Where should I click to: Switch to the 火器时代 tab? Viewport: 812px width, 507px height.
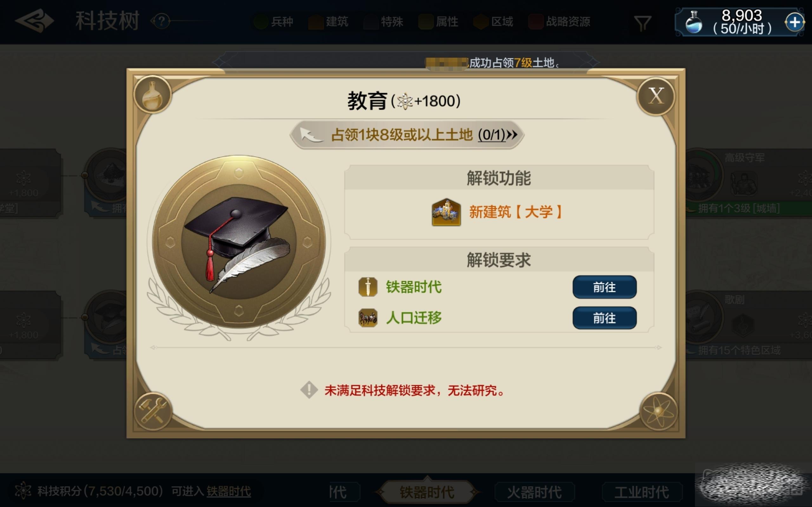[534, 492]
